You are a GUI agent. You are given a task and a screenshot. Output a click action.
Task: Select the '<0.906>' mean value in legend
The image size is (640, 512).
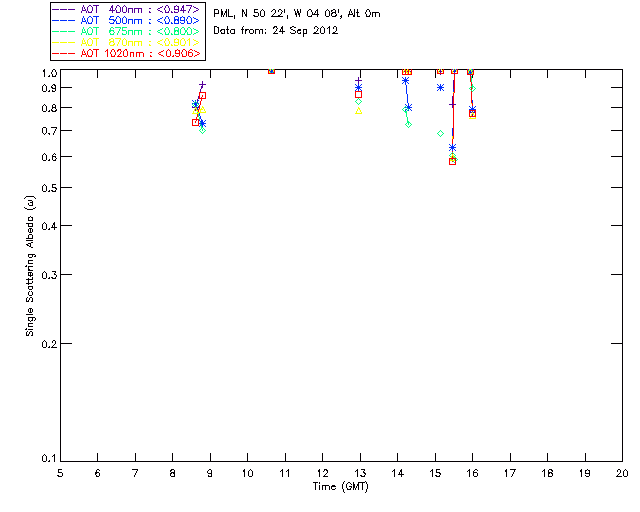pos(178,53)
